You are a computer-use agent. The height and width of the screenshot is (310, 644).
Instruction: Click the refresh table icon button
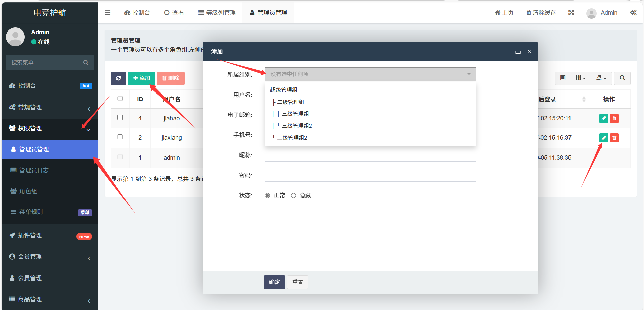click(x=118, y=78)
